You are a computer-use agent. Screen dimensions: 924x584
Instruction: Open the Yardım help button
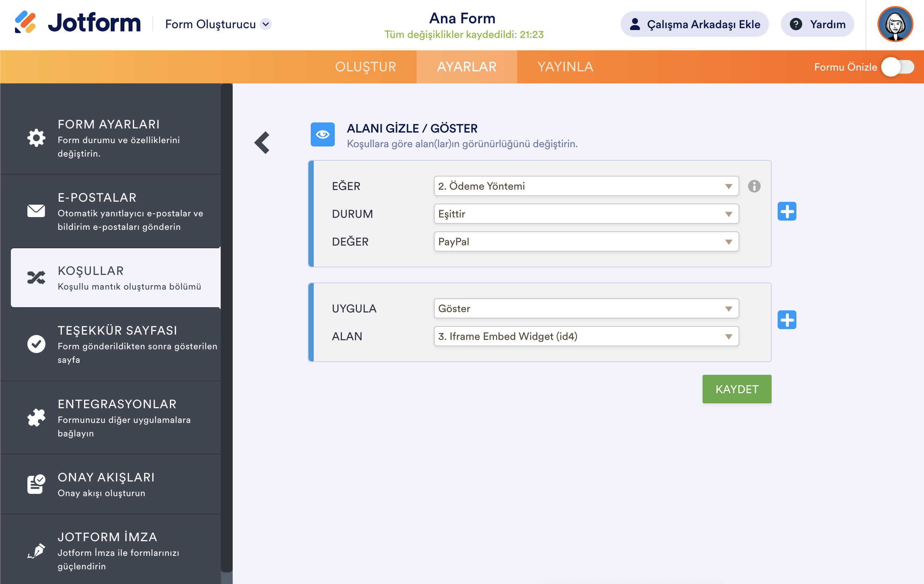(817, 24)
